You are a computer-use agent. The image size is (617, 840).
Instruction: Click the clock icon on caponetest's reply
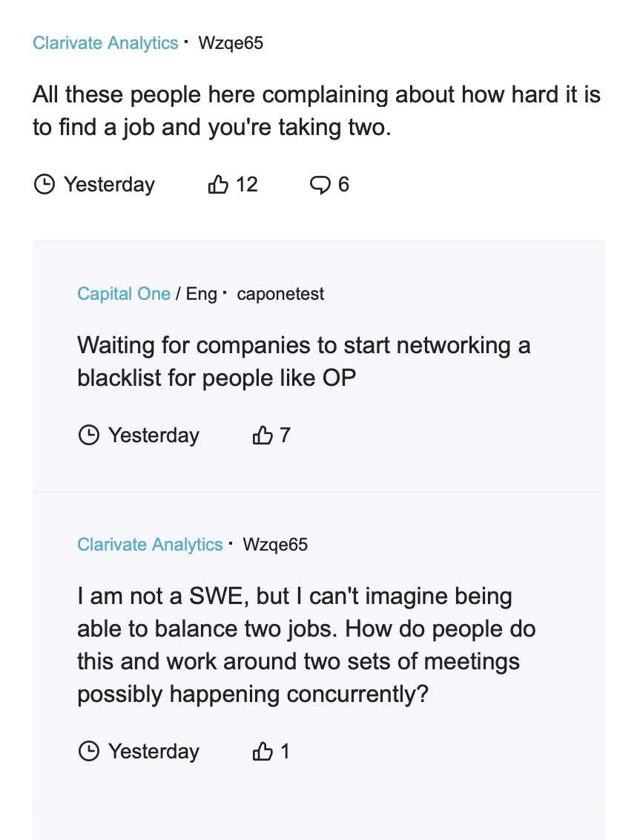[89, 435]
